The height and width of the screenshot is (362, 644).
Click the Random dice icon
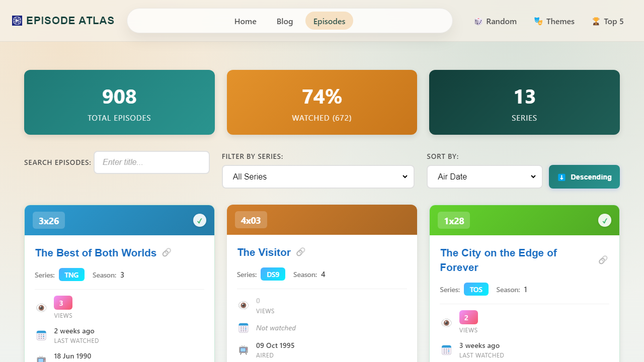pos(478,21)
